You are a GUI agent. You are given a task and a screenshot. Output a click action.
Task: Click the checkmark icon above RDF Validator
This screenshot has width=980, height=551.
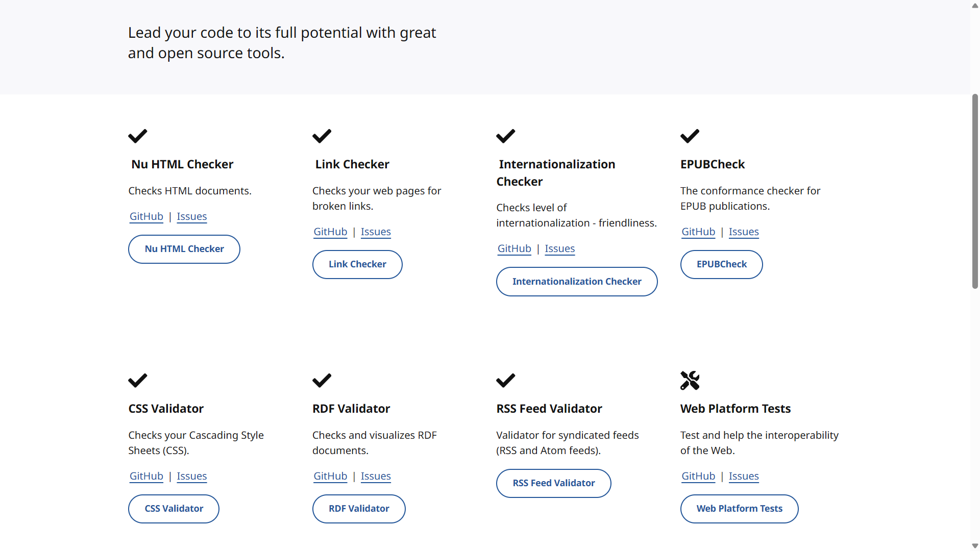pyautogui.click(x=322, y=381)
